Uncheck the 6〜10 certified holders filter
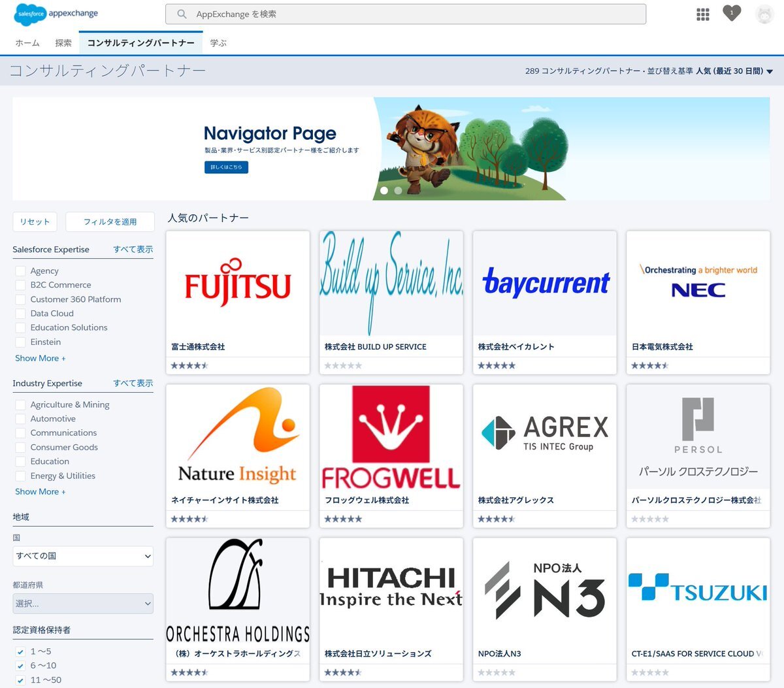 click(x=20, y=666)
